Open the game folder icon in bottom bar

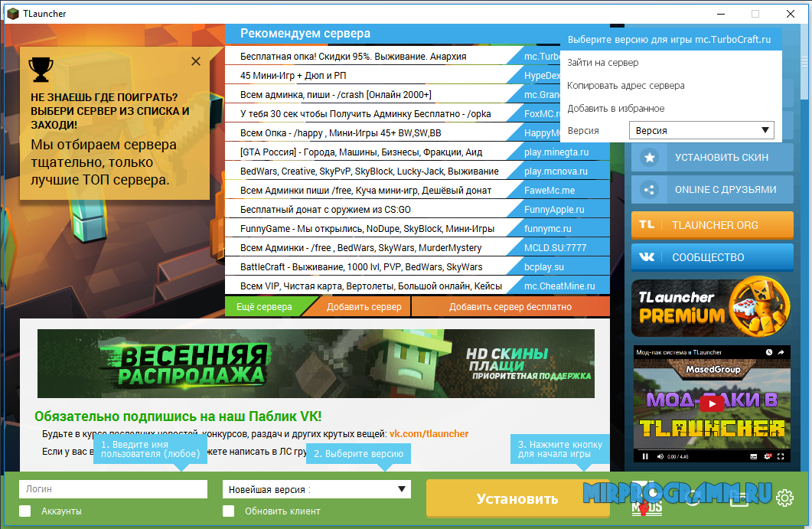tap(739, 498)
